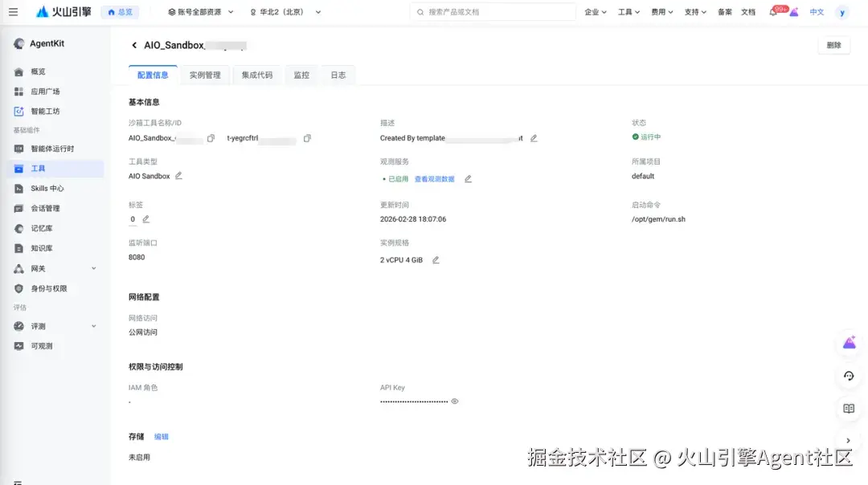
Task: Open the customer support headset button
Action: coord(849,376)
